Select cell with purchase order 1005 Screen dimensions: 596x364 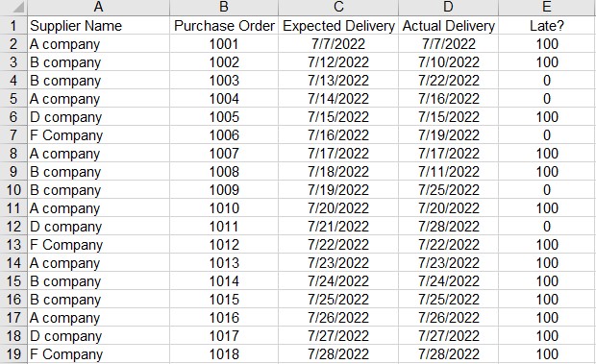click(x=224, y=116)
